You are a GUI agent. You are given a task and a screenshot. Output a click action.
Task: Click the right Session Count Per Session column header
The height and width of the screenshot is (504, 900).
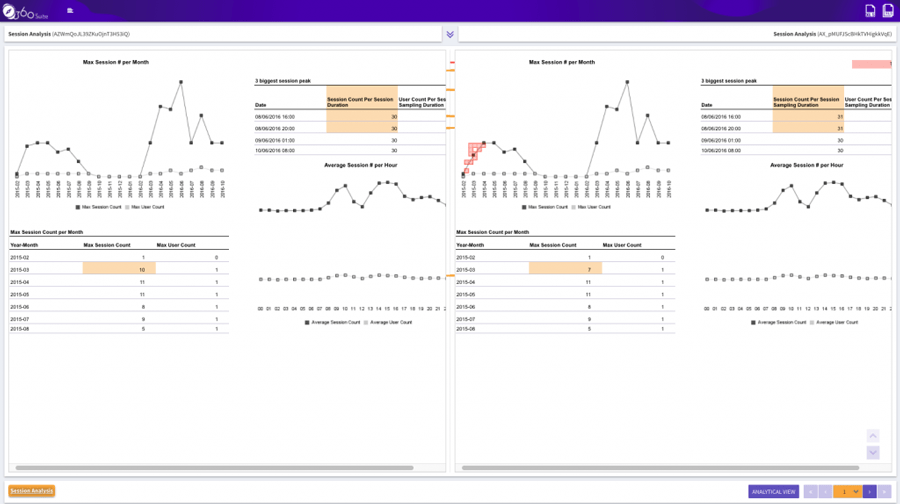pos(808,102)
